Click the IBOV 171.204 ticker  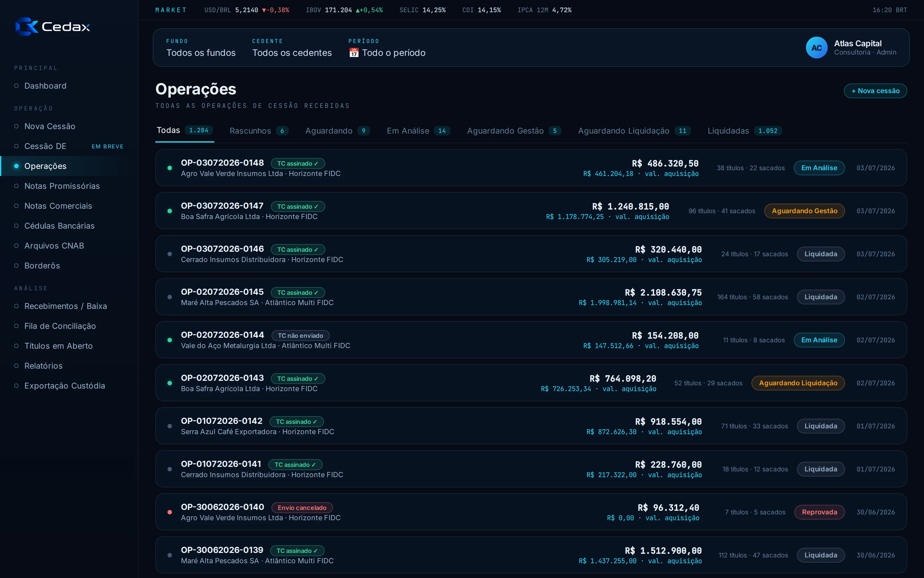pyautogui.click(x=344, y=10)
